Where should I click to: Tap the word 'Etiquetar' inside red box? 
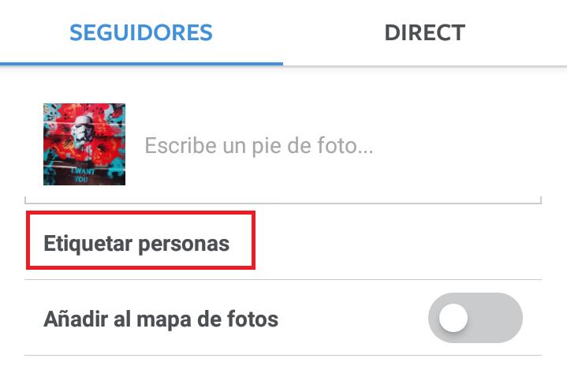click(88, 243)
